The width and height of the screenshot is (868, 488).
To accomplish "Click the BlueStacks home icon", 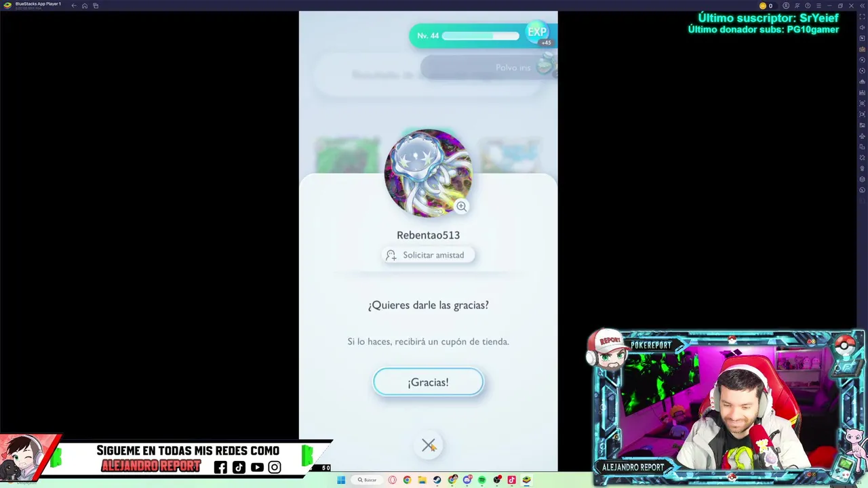I will [85, 5].
